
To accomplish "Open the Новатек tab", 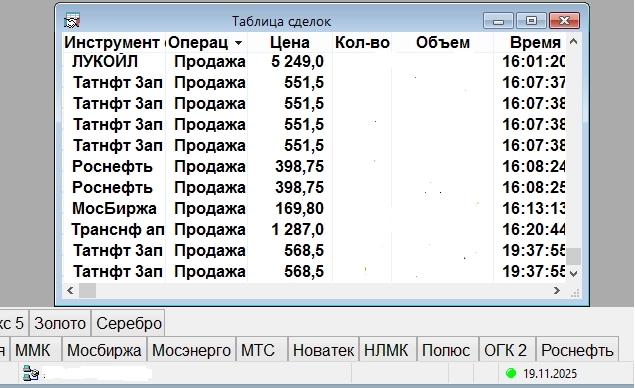I will click(323, 350).
